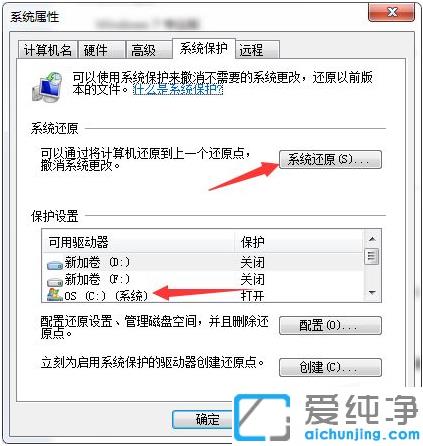Confirm with the 确定 button

click(203, 420)
